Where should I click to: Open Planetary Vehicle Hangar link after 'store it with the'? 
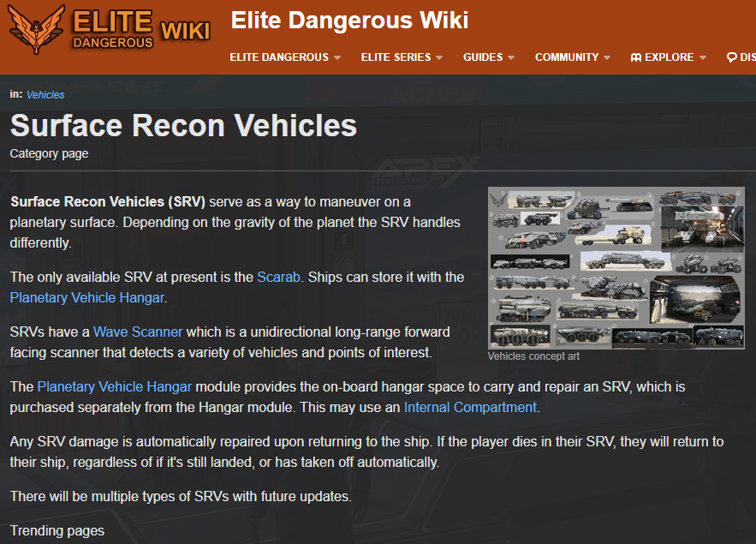click(87, 298)
